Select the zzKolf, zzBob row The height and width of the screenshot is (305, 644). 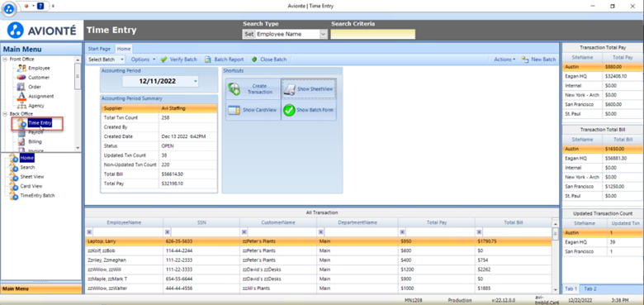pos(319,250)
